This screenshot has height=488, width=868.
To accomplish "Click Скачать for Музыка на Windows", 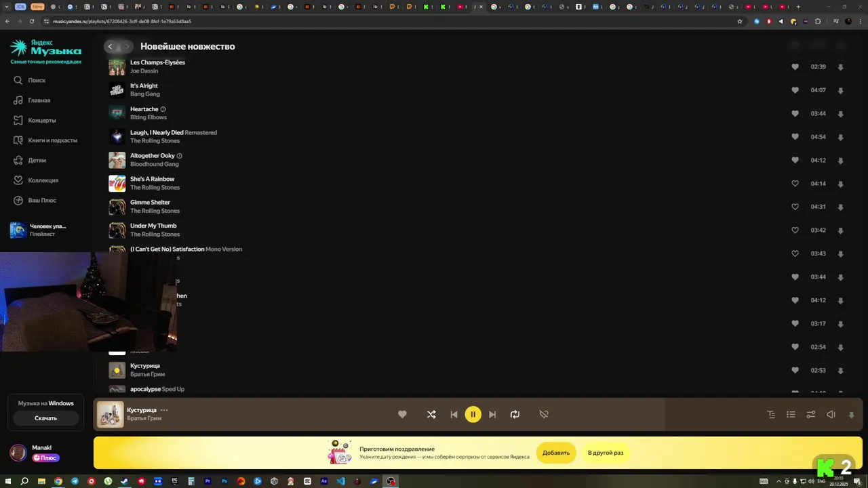I will [x=46, y=418].
